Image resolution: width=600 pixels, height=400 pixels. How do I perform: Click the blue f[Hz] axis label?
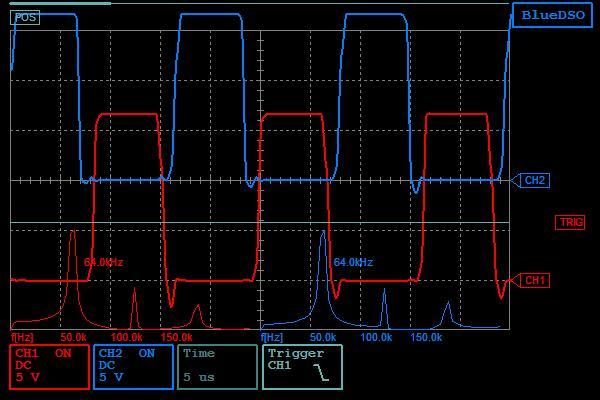click(272, 338)
